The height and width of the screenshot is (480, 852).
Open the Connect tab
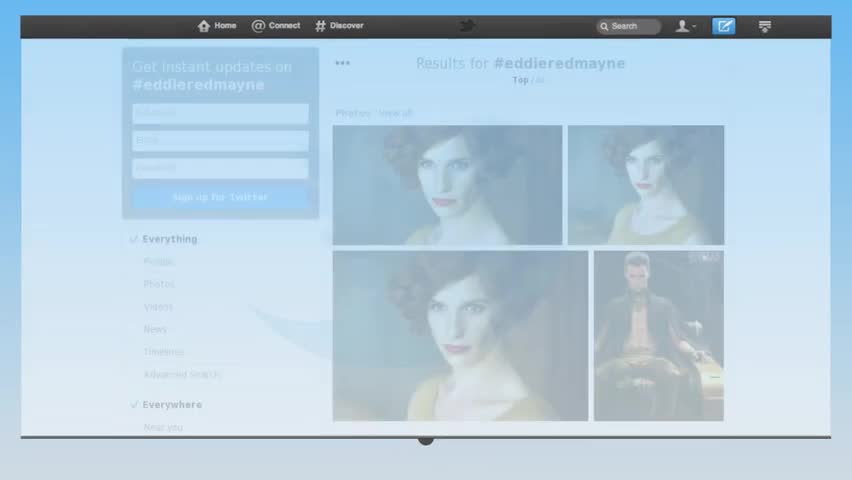coord(275,26)
